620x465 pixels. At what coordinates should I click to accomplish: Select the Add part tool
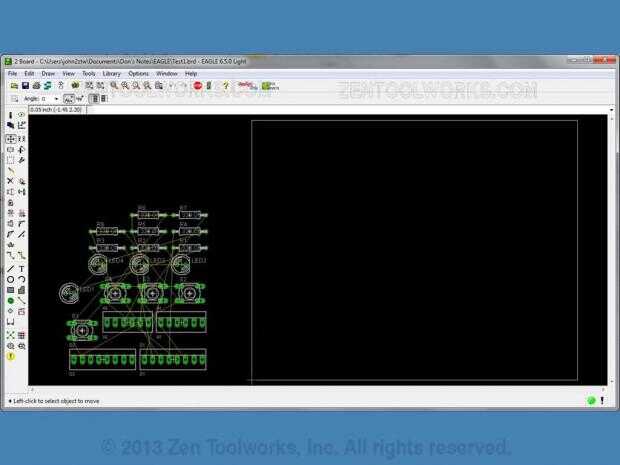pos(21,181)
